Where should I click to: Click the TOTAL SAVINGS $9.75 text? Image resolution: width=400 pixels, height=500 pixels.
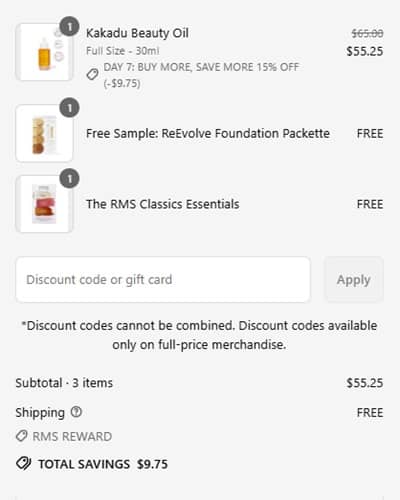click(x=103, y=464)
